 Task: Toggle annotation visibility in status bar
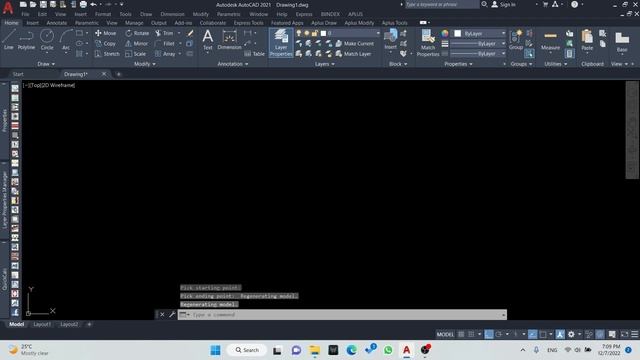point(560,334)
